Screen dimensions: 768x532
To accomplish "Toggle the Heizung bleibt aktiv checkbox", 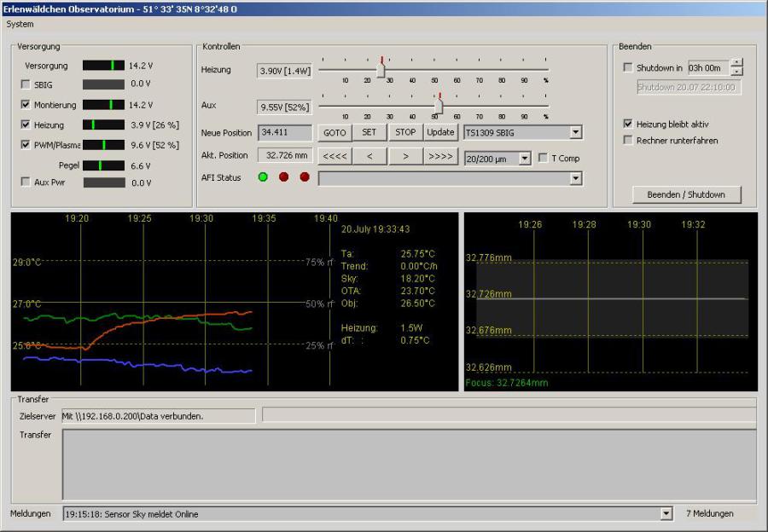I will click(x=629, y=124).
